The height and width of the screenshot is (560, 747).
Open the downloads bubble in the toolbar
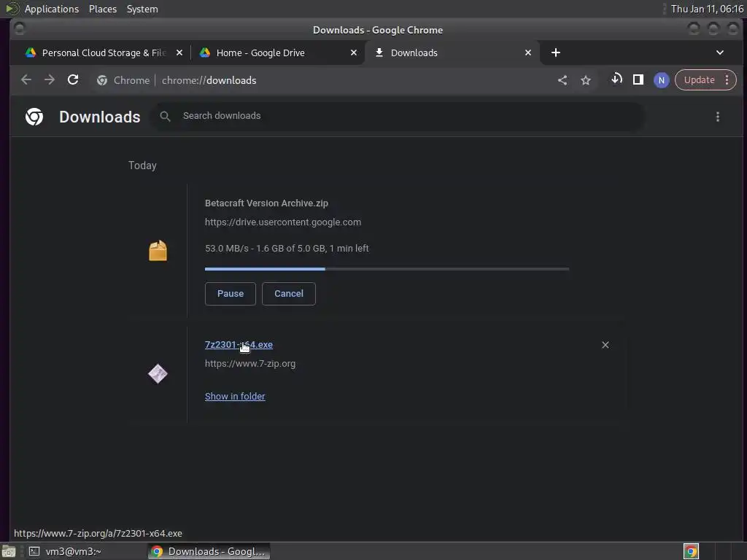(616, 79)
